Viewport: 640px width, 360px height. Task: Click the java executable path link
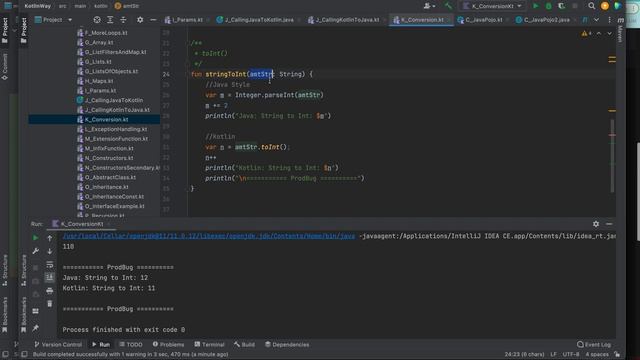(x=209, y=236)
